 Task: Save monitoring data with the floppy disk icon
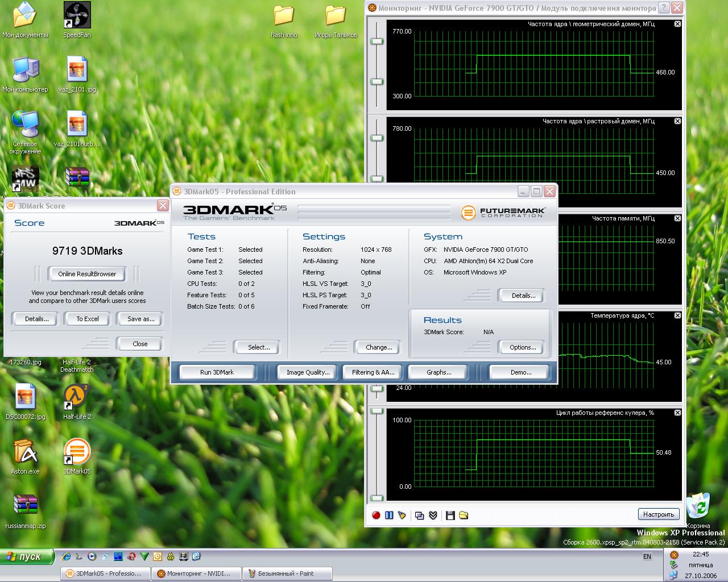tap(450, 515)
